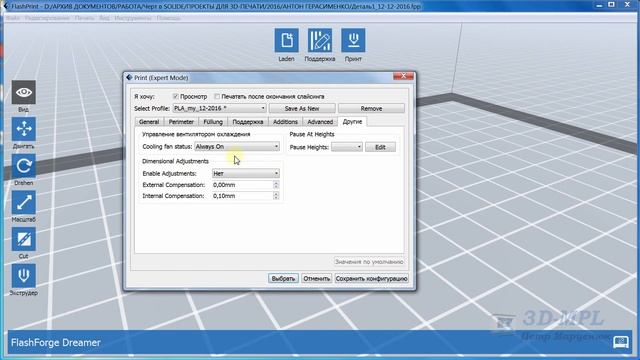Open the Enable Adjustments dropdown
Screen dimensions: 640x360
246,173
